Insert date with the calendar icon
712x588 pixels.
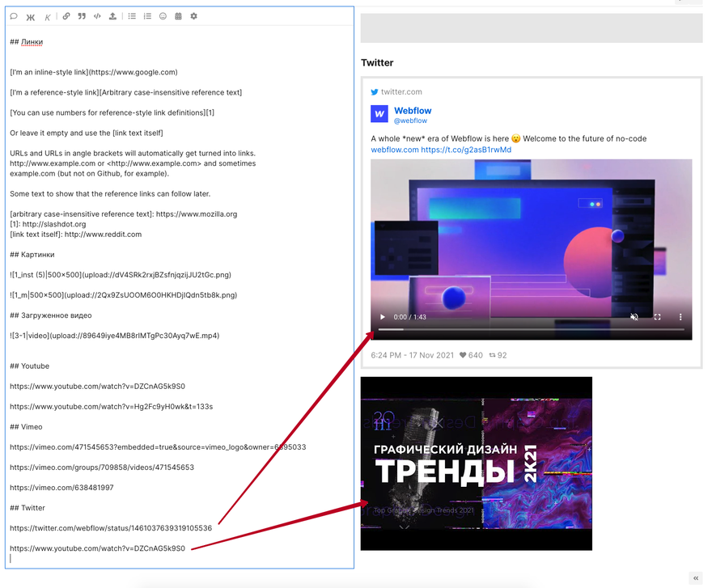pyautogui.click(x=179, y=16)
